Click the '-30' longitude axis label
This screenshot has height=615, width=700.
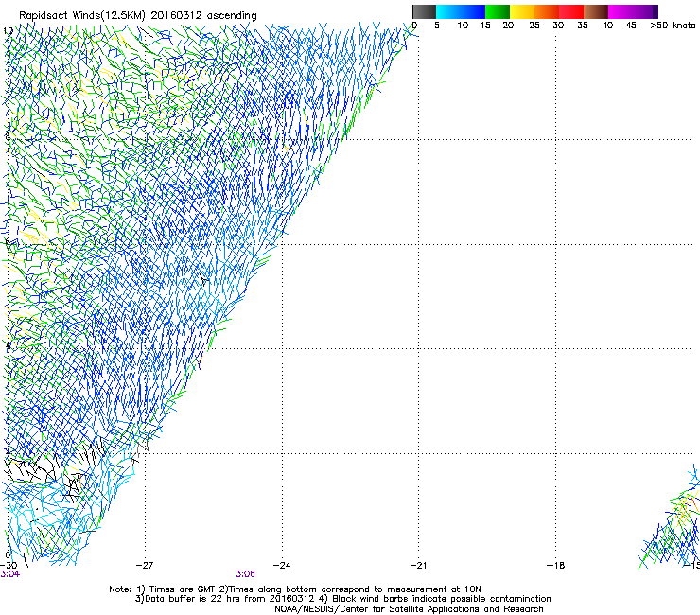9,566
